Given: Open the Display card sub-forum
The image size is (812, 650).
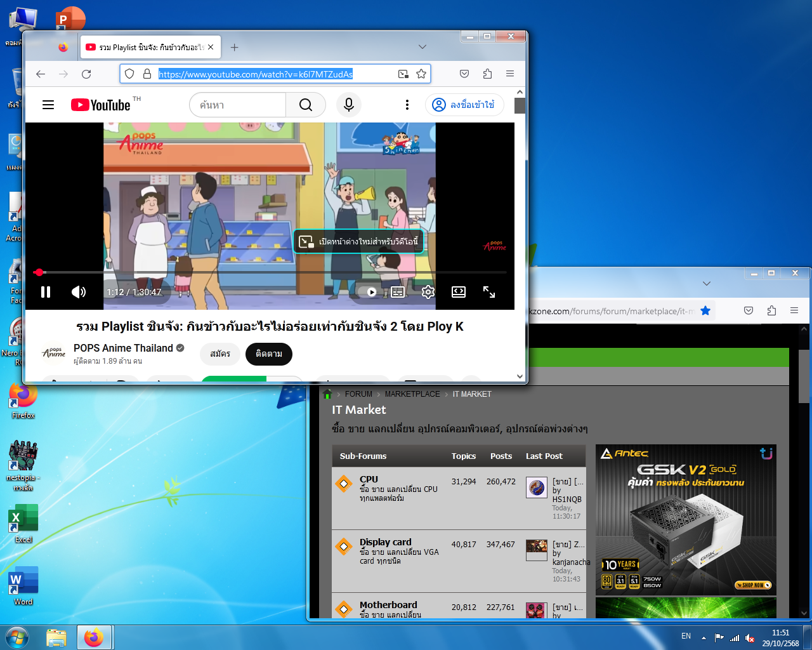Looking at the screenshot, I should tap(386, 542).
